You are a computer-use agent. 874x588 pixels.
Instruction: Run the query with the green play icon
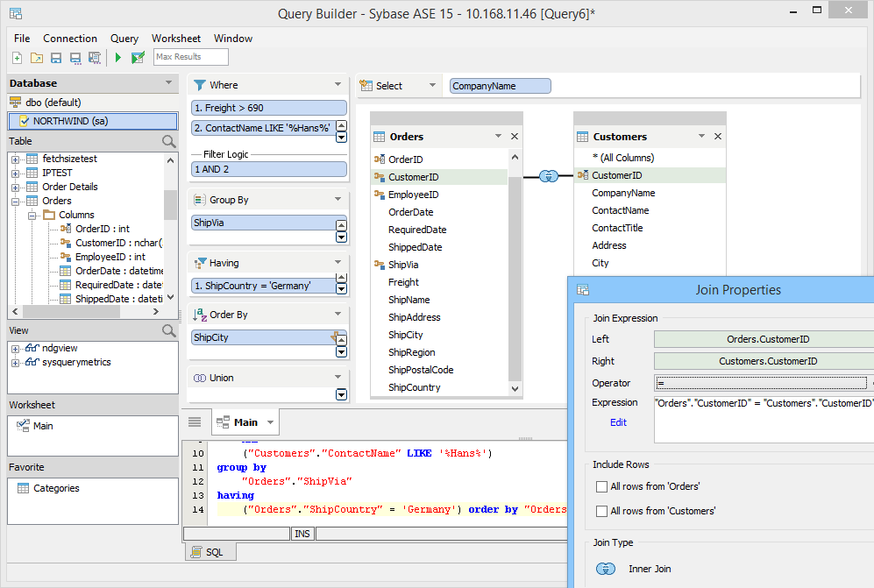(x=117, y=58)
